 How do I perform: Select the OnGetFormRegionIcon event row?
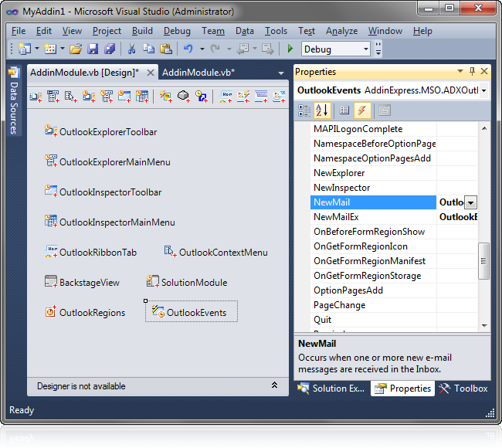(394, 246)
